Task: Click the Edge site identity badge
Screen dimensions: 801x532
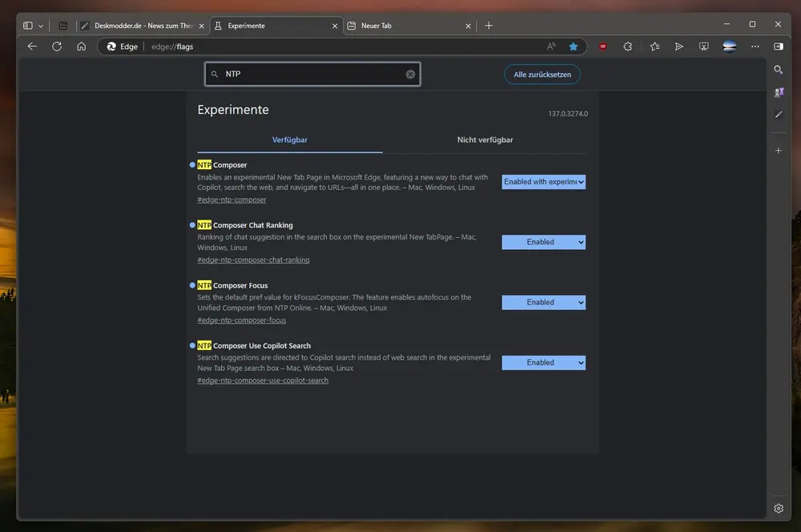Action: coord(122,46)
